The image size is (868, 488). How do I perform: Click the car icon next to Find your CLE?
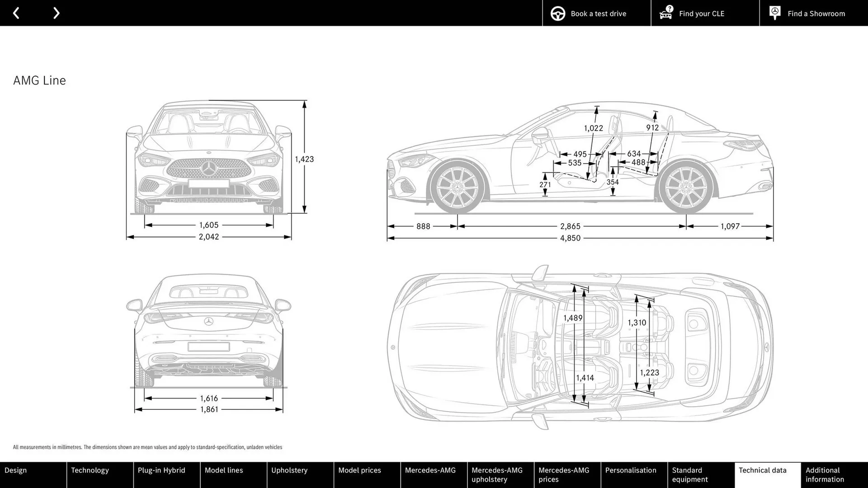pos(665,14)
